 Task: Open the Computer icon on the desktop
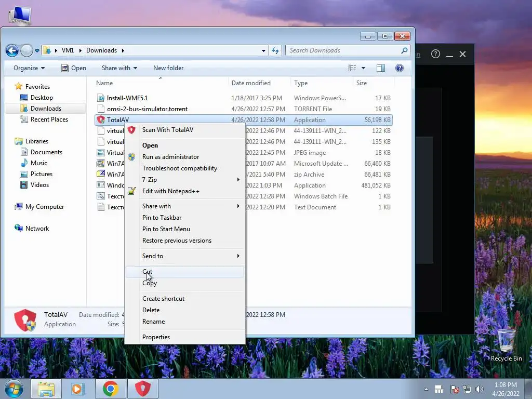coord(19,16)
